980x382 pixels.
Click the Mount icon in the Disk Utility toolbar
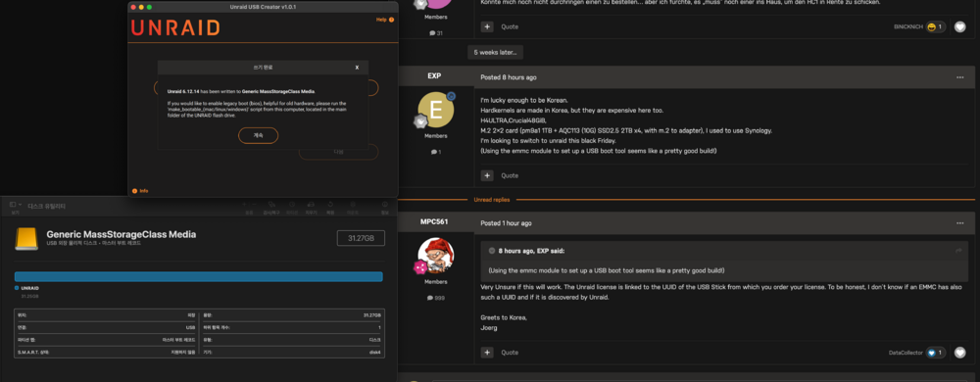(352, 204)
